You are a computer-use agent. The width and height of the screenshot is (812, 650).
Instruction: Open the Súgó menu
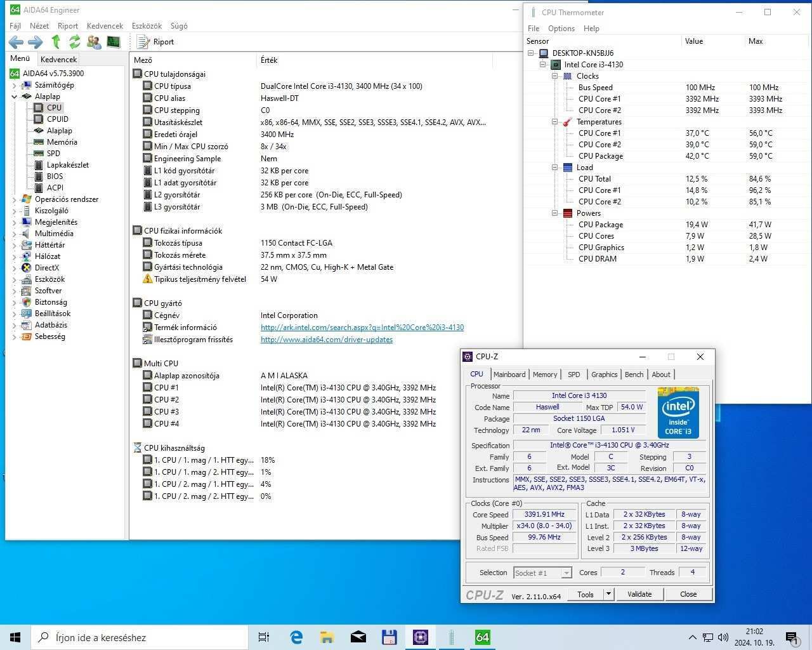[179, 26]
